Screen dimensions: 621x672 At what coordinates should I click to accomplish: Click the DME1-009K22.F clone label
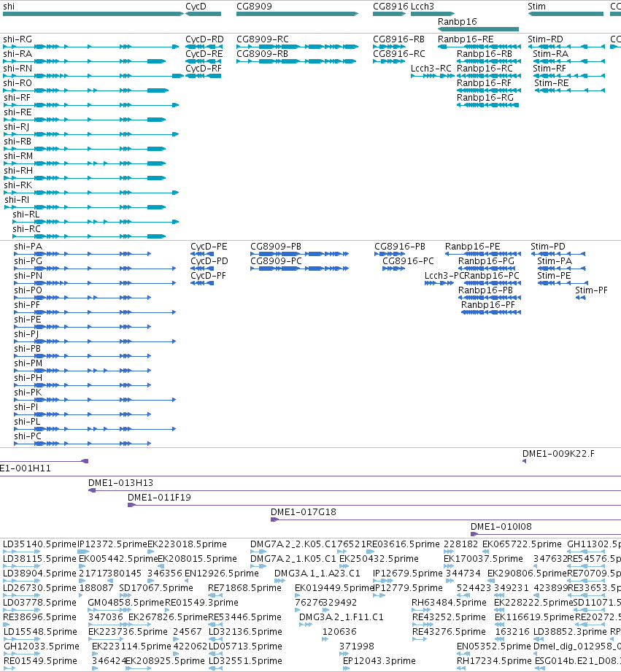click(x=558, y=455)
